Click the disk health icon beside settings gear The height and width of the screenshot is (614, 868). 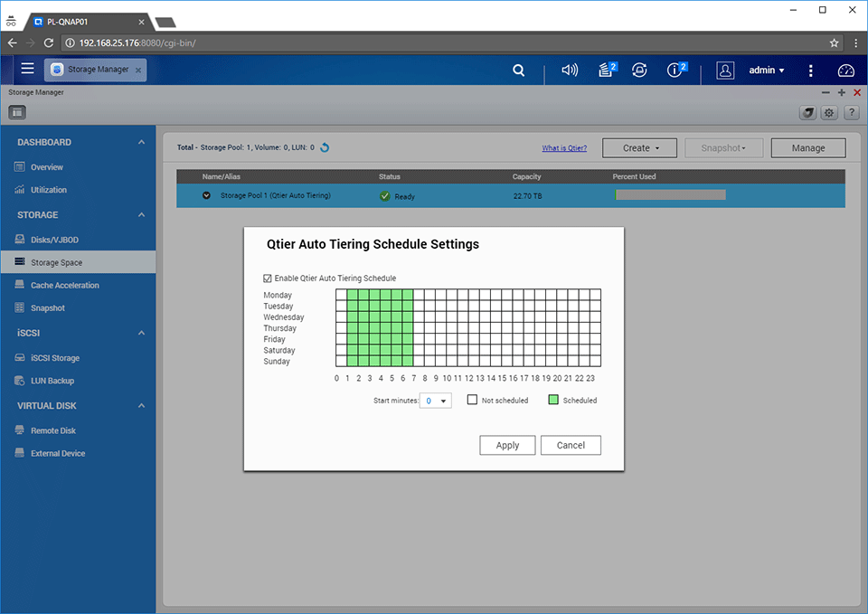pyautogui.click(x=807, y=113)
